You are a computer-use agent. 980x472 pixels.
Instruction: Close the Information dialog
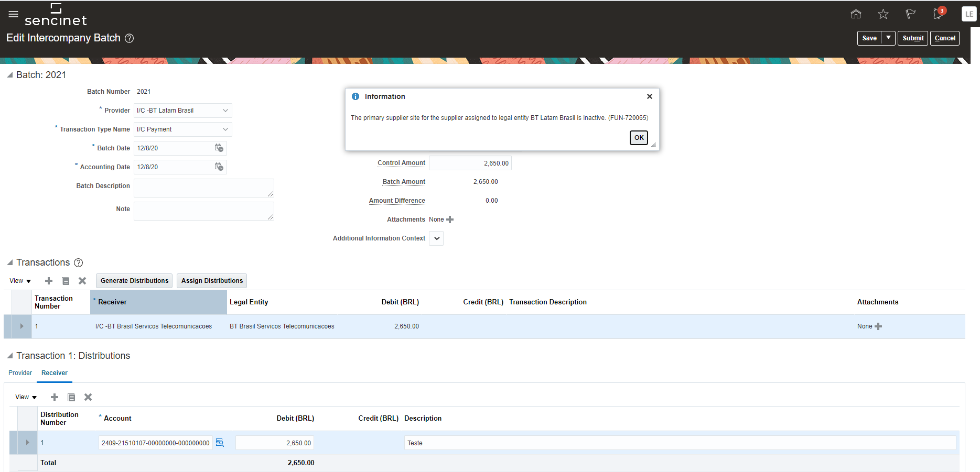click(x=650, y=96)
